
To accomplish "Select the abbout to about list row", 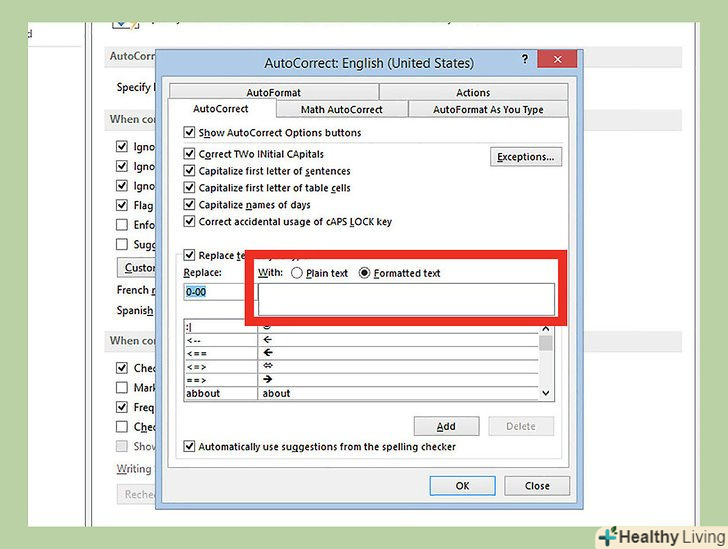I will point(361,393).
